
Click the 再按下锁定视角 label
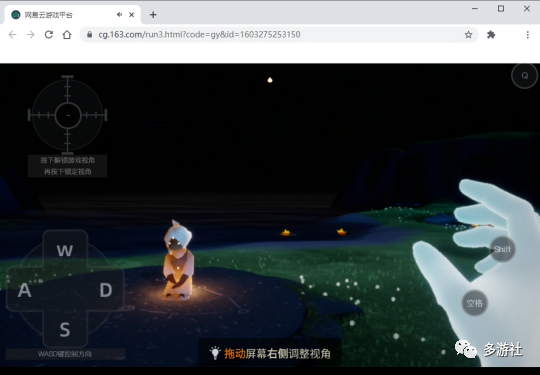[x=68, y=171]
